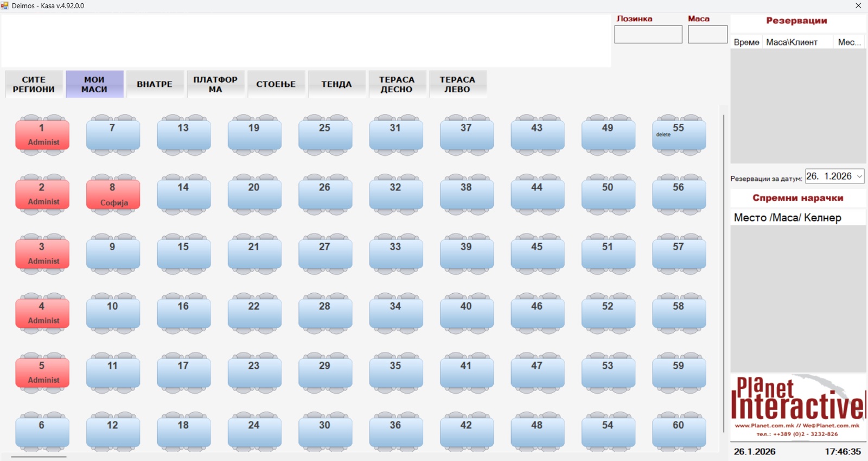Open table 55 marked delete
The image size is (868, 461).
(x=679, y=135)
